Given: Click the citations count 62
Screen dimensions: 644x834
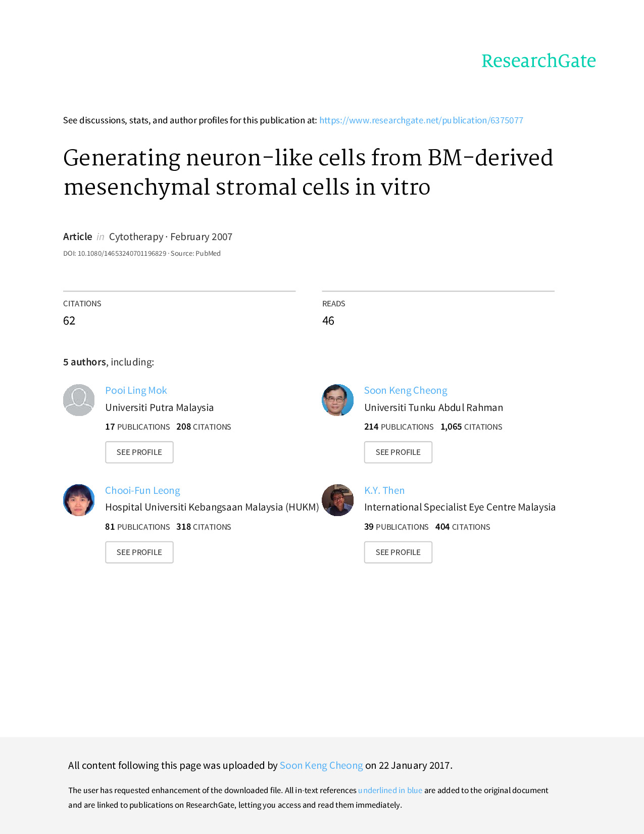Looking at the screenshot, I should pyautogui.click(x=69, y=320).
